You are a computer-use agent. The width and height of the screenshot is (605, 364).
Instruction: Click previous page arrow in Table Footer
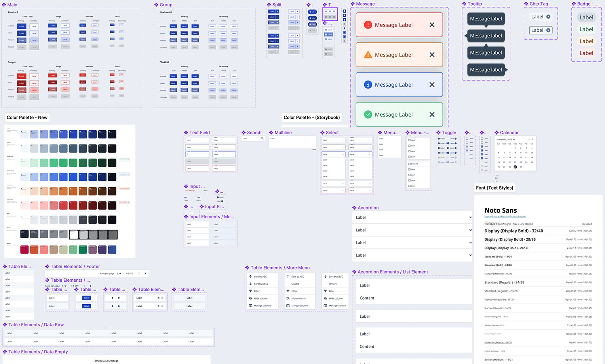pos(139,273)
